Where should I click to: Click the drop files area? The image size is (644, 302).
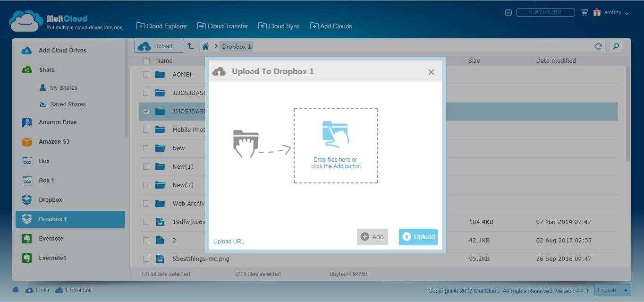click(336, 146)
